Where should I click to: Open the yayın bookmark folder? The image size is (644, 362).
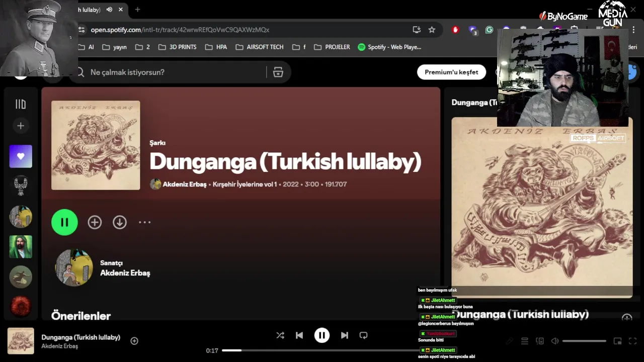coord(114,47)
